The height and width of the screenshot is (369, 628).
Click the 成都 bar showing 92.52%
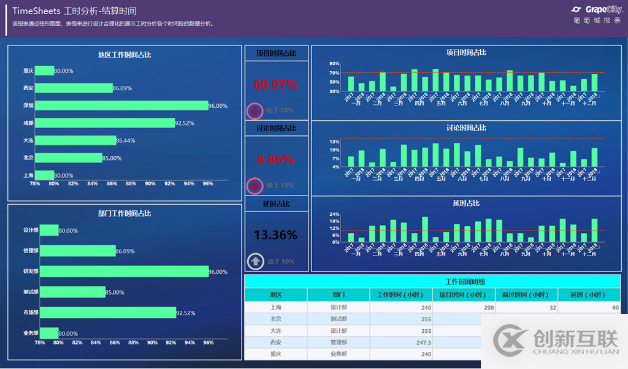[105, 123]
